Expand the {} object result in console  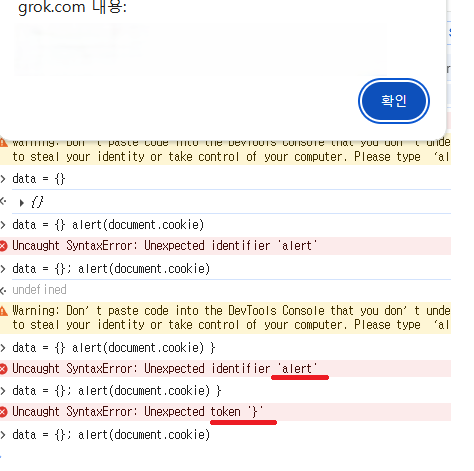pos(22,203)
